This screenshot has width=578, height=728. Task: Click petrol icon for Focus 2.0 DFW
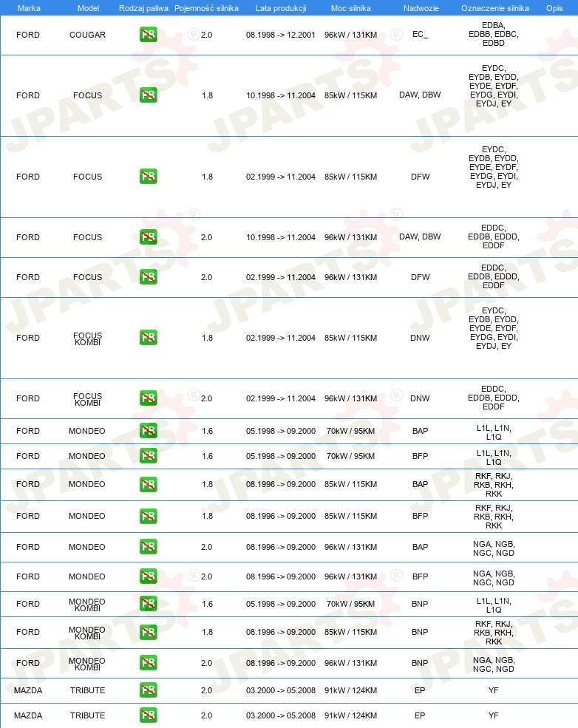(x=148, y=276)
